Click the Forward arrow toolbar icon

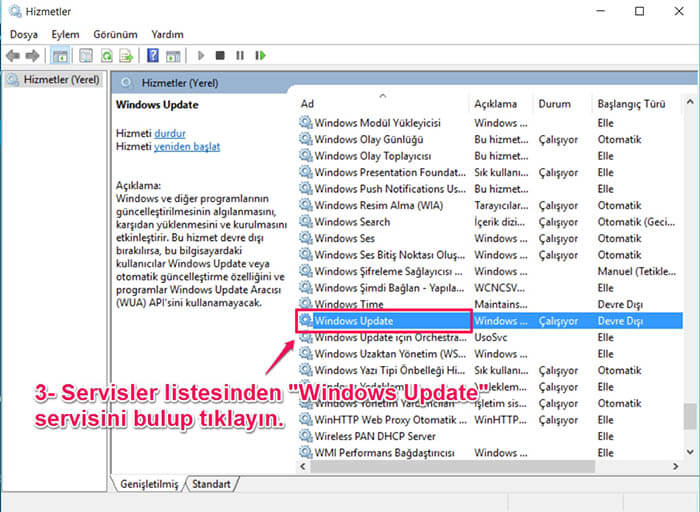click(34, 56)
